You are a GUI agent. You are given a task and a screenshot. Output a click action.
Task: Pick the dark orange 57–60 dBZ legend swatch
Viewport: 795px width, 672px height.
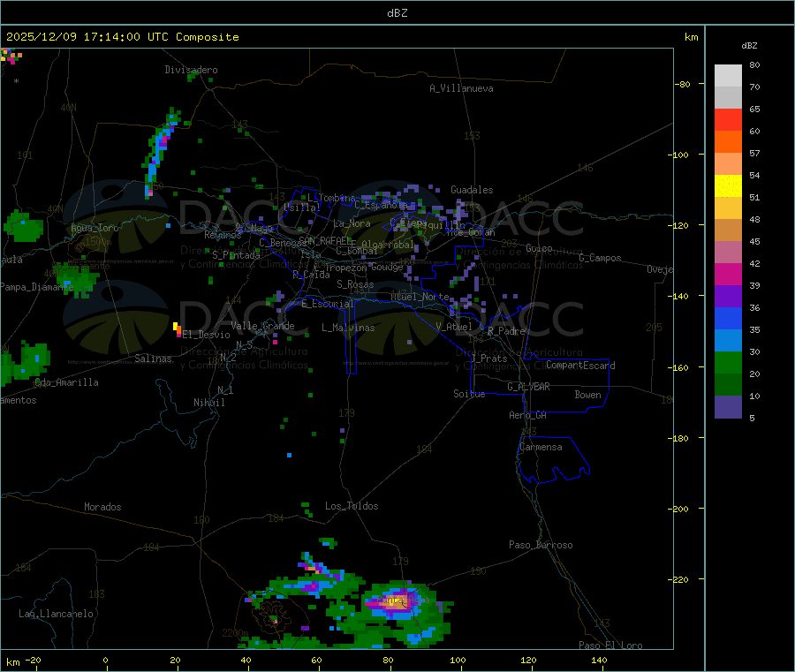(x=728, y=142)
